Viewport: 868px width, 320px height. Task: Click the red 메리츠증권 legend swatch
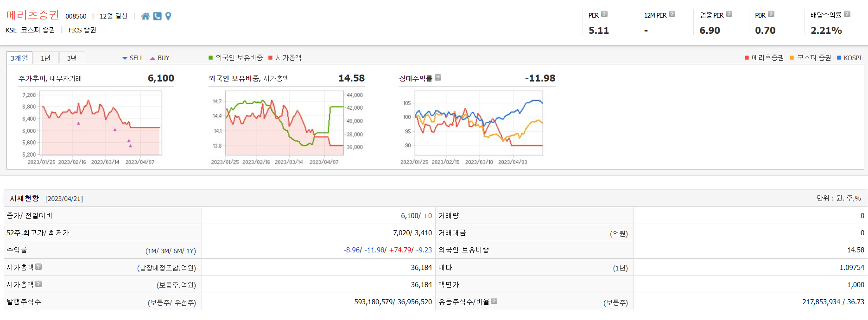[747, 58]
